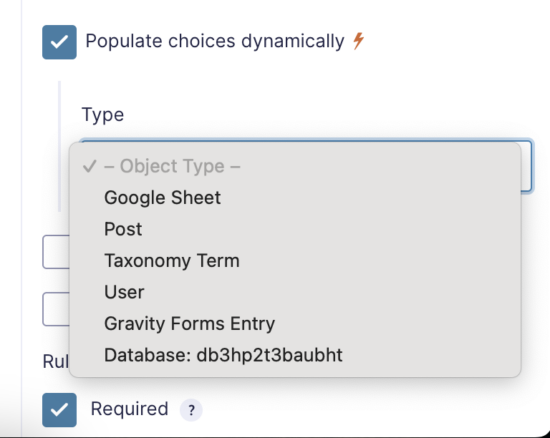Click the orange lightning bolt icon
Screen dimensions: 550x438
click(358, 41)
